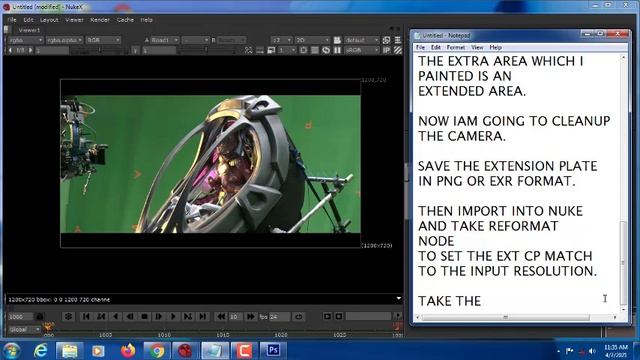Click the flipbook viewer icon
The height and width of the screenshot is (360, 640).
tap(327, 316)
